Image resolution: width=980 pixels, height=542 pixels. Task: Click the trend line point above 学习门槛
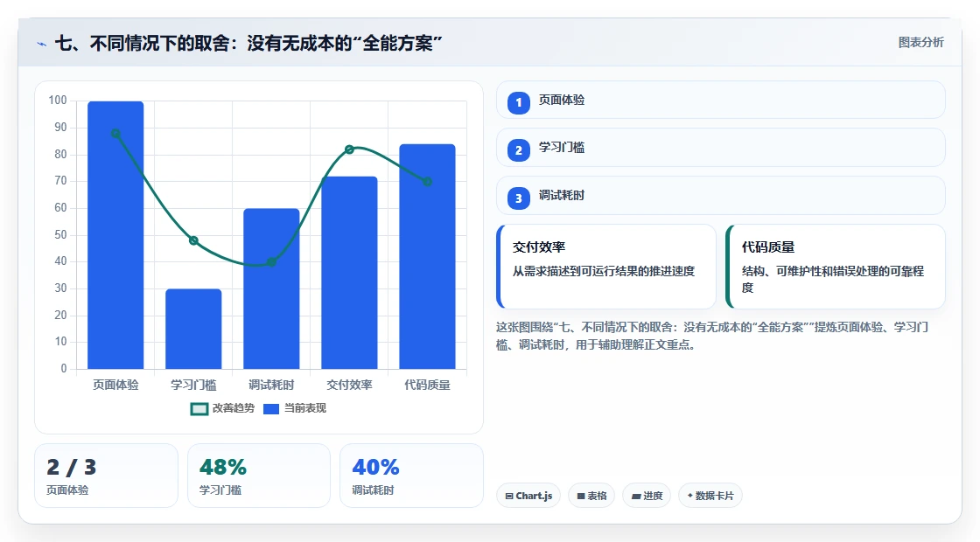click(193, 241)
